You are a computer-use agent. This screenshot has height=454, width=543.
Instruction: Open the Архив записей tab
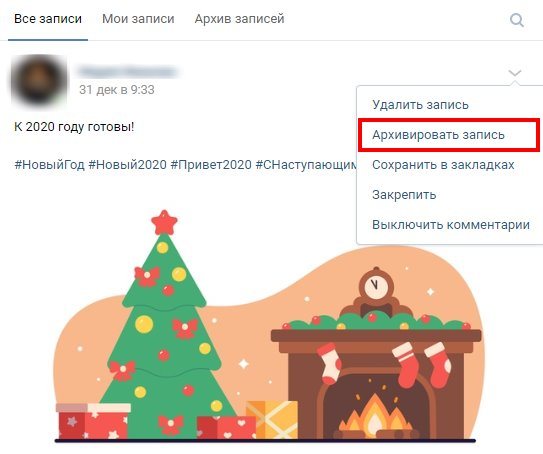point(239,19)
